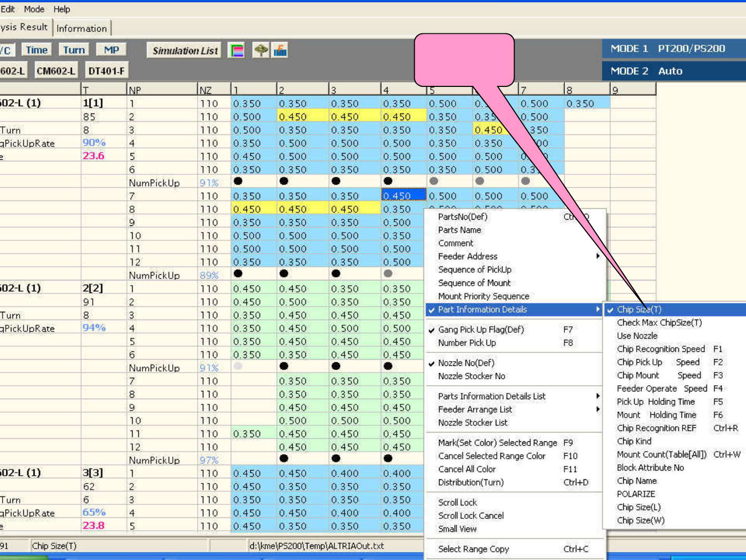Choose Mark(Set Color) Selected Range
746x560 pixels.
(497, 442)
